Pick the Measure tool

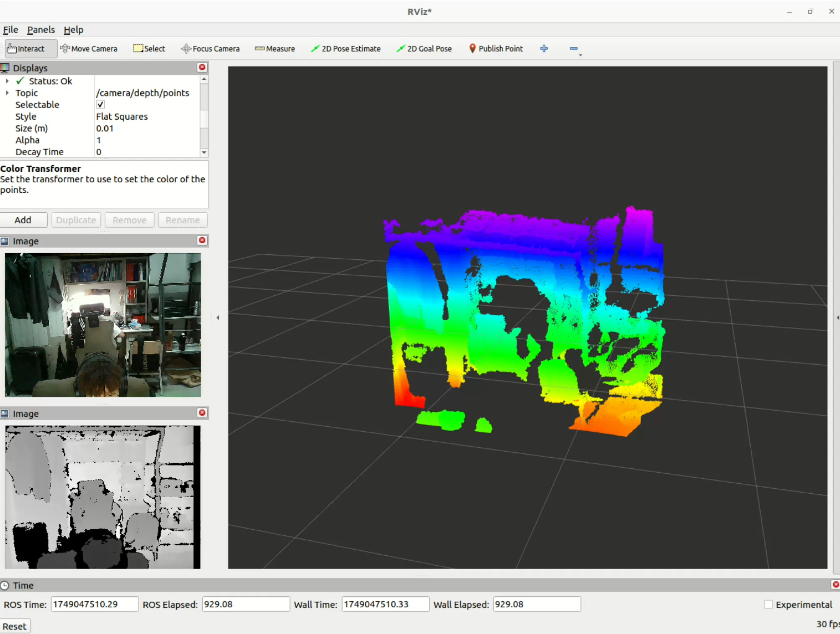pos(275,48)
